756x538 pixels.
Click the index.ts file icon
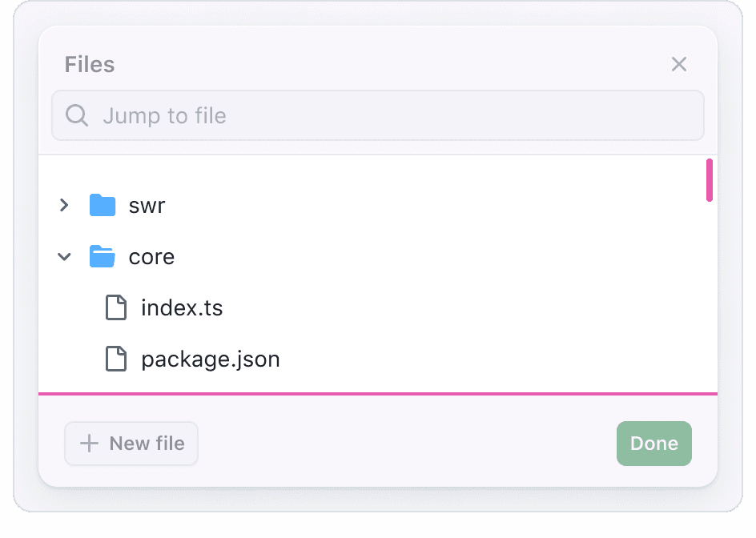click(116, 308)
